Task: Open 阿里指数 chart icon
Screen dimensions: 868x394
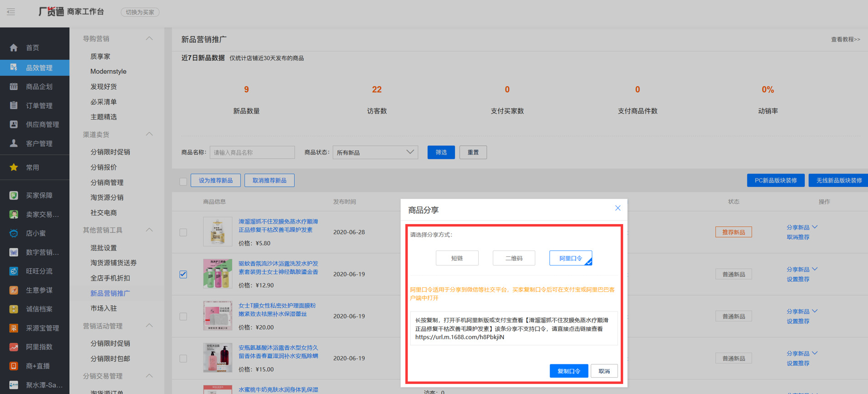Action: (x=14, y=347)
